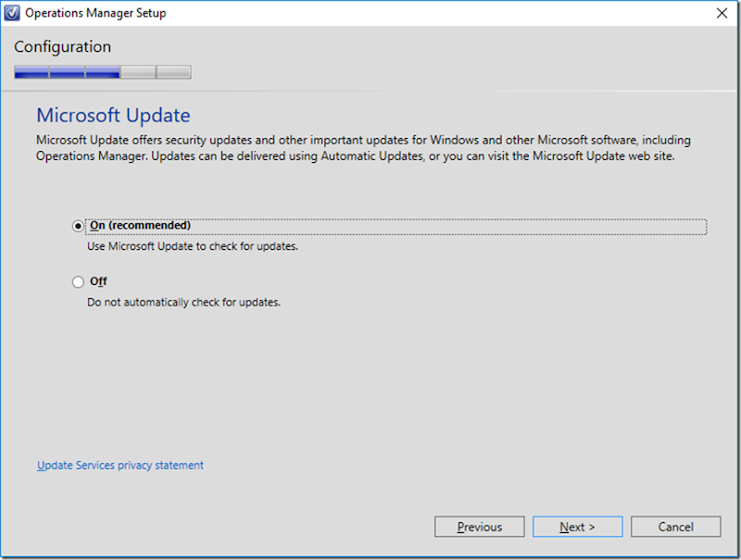
Task: Click the Microsoft Update description paragraph
Action: tap(363, 148)
